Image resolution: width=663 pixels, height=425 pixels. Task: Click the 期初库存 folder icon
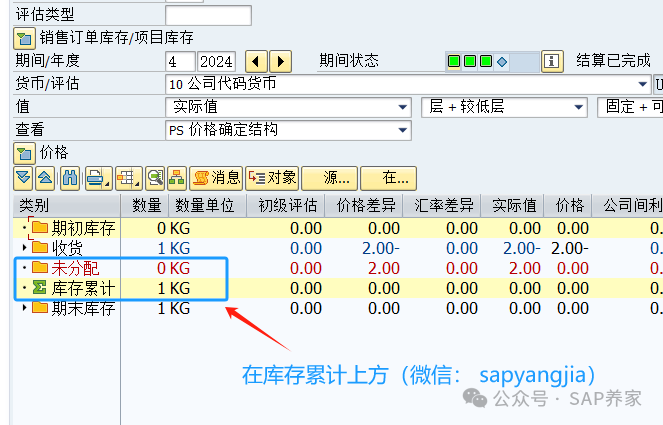(x=40, y=228)
